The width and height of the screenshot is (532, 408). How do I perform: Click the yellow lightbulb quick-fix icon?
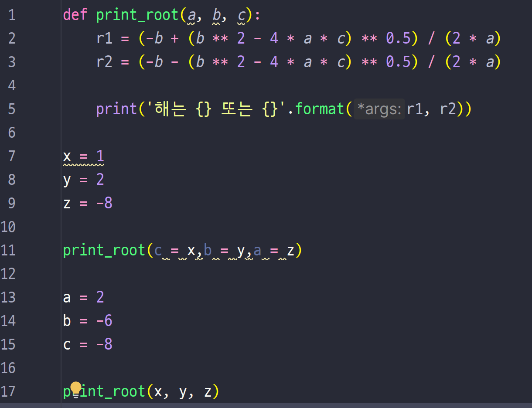[76, 389]
